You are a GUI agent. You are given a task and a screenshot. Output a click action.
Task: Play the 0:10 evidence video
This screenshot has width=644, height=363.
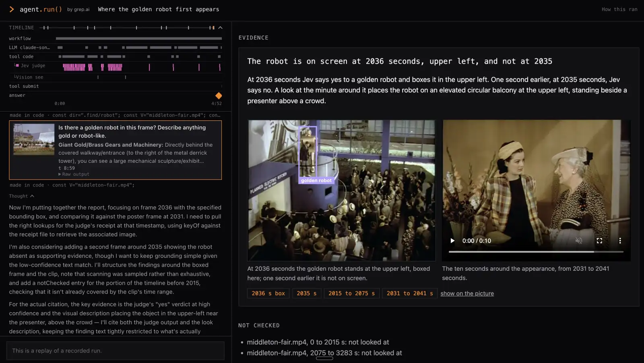click(x=452, y=241)
